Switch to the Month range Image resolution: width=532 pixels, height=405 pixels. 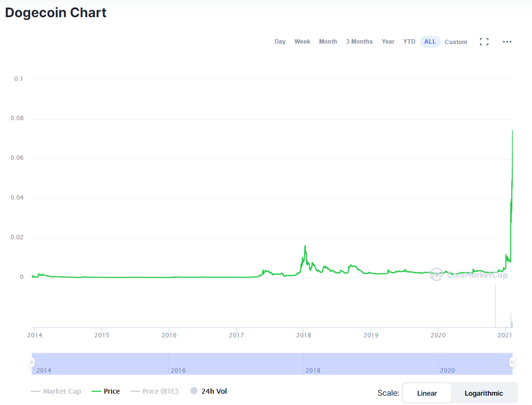tap(328, 42)
